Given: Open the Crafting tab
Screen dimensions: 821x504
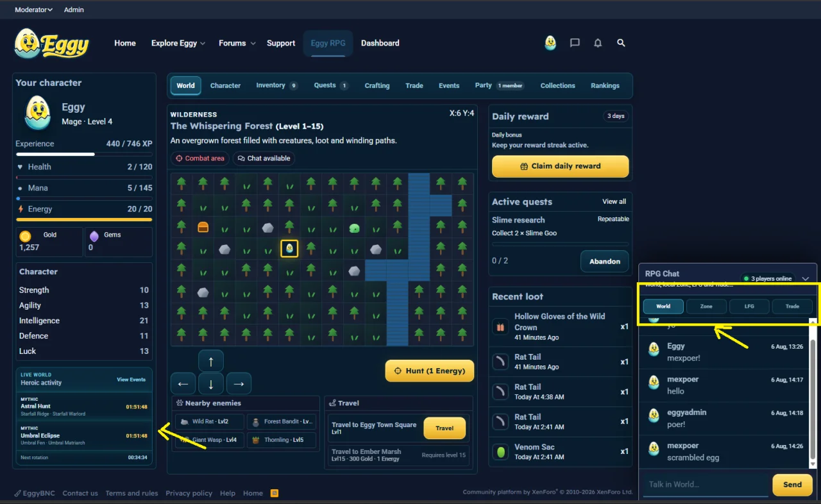Looking at the screenshot, I should click(377, 85).
